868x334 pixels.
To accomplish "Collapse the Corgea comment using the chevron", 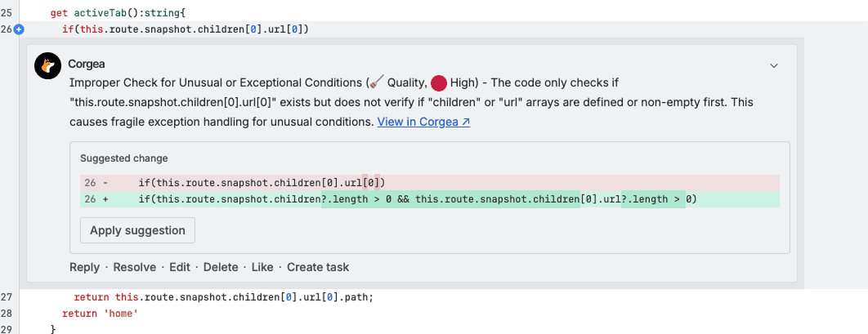I will click(x=773, y=65).
